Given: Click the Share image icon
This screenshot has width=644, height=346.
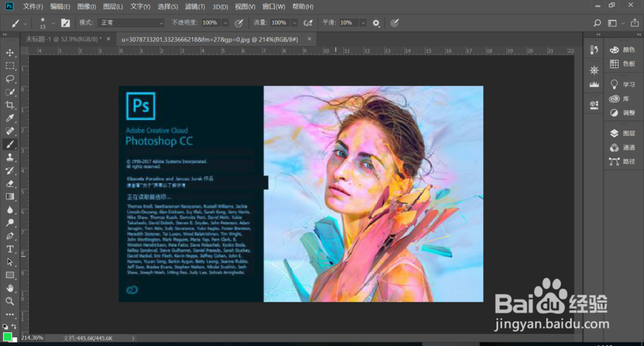Looking at the screenshot, I should point(634,23).
